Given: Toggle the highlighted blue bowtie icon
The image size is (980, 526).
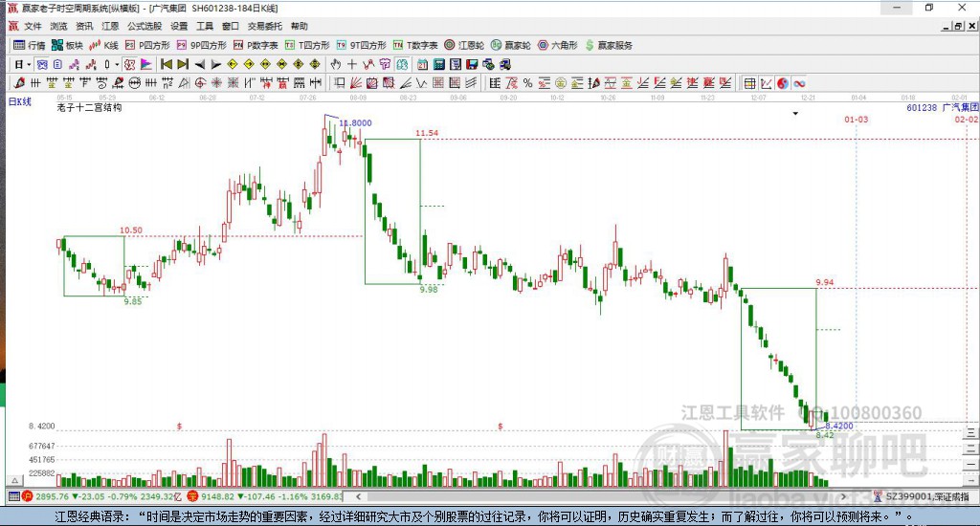Looking at the screenshot, I should (42, 64).
